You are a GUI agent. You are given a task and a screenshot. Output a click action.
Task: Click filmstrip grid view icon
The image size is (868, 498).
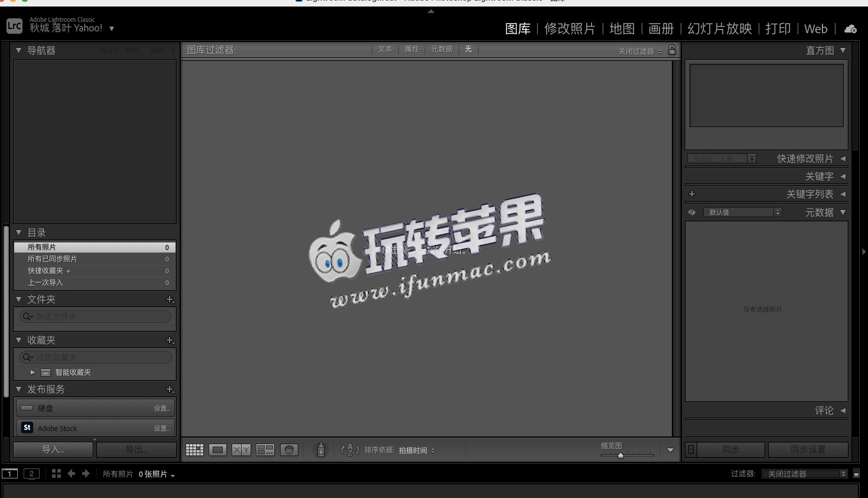[x=56, y=474]
